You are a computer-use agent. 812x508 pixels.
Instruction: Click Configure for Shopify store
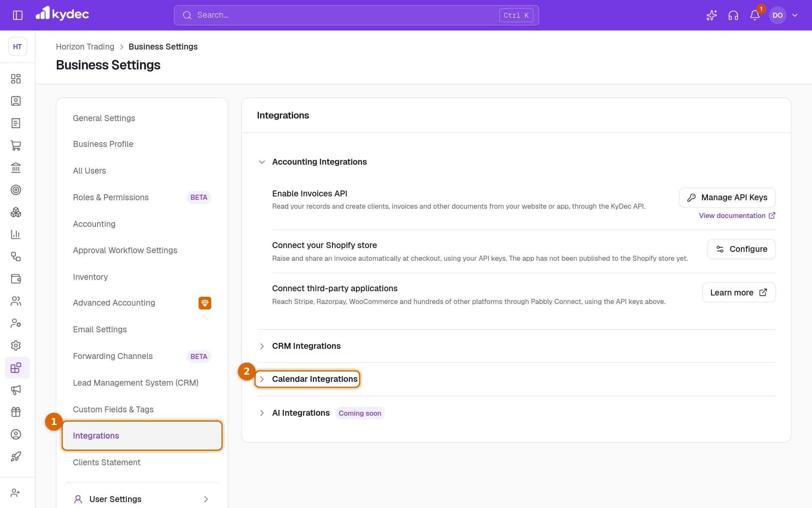pyautogui.click(x=741, y=249)
